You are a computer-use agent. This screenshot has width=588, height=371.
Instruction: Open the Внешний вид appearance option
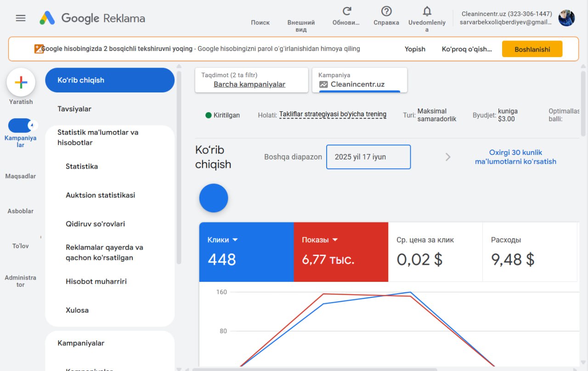[301, 26]
